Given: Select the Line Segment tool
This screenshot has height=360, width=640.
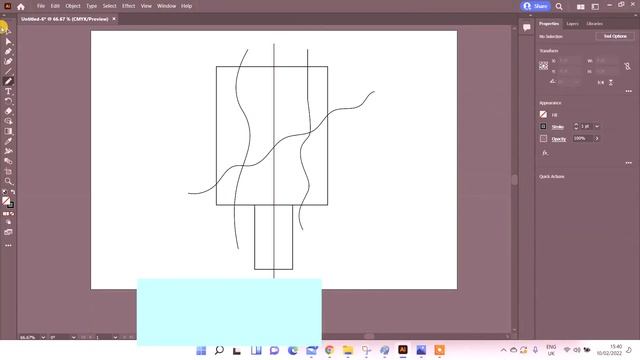Looking at the screenshot, I should tap(8, 71).
